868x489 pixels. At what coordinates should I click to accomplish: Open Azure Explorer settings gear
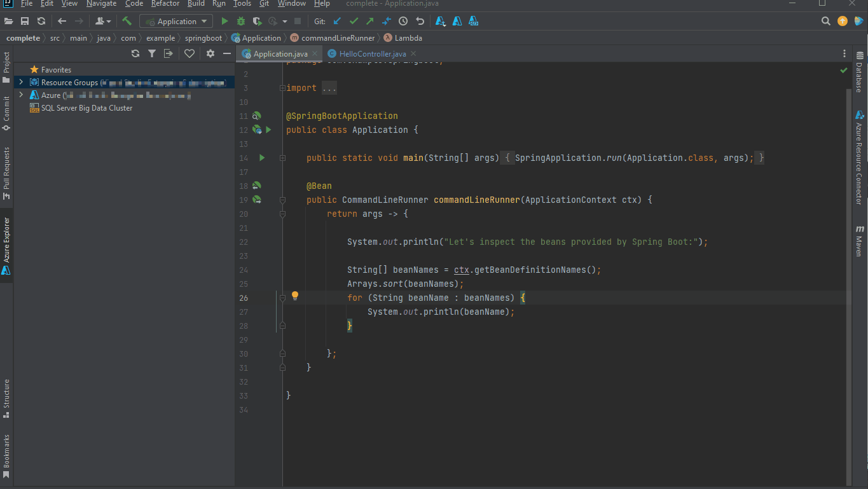(x=210, y=54)
